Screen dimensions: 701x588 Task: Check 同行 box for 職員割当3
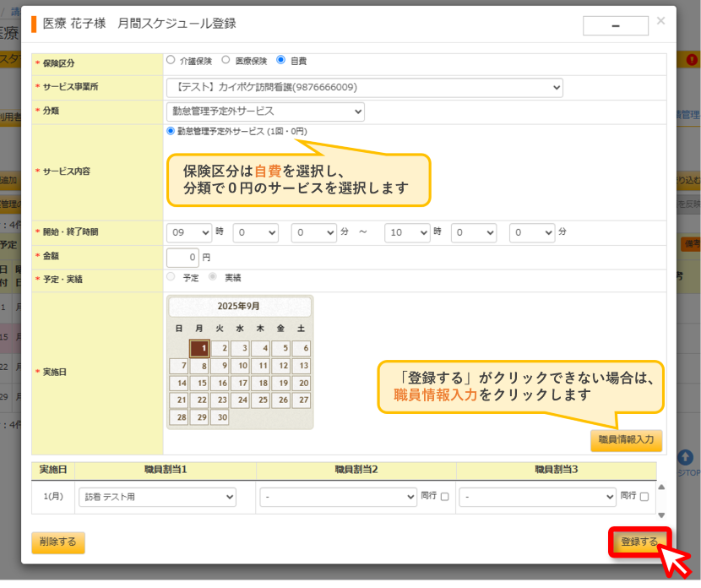point(644,497)
